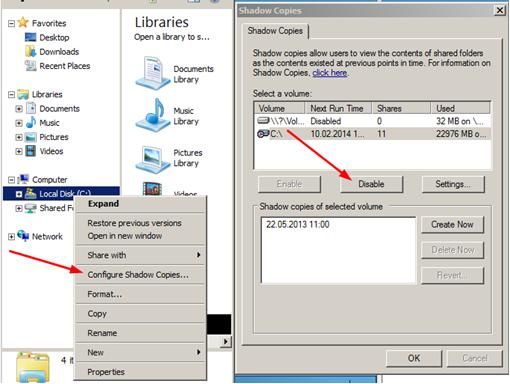
Task: Select Restore previous versions menu item
Action: 140,223
